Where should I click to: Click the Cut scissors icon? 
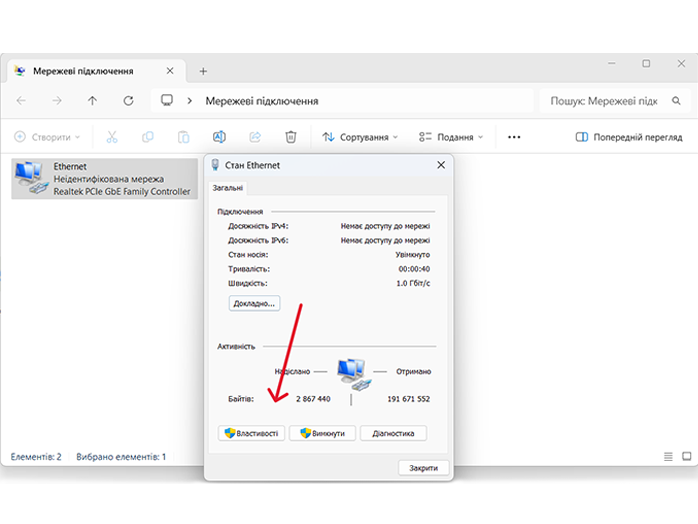112,137
